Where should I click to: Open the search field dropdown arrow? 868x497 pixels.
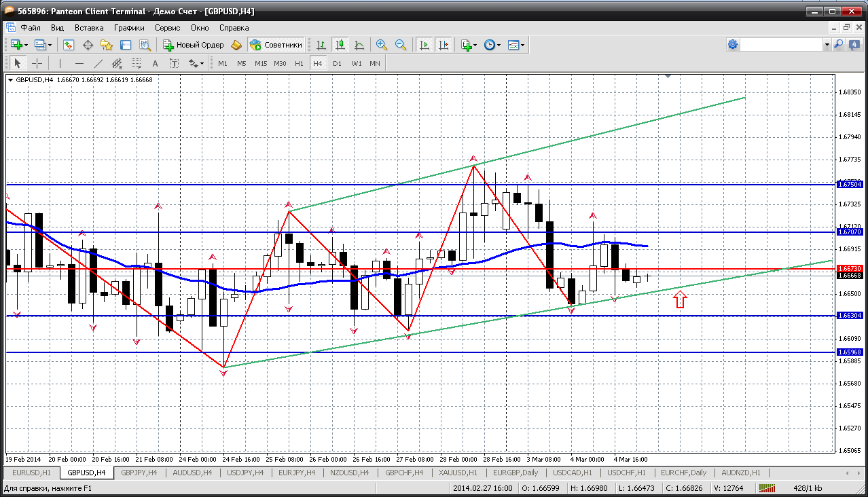point(827,45)
